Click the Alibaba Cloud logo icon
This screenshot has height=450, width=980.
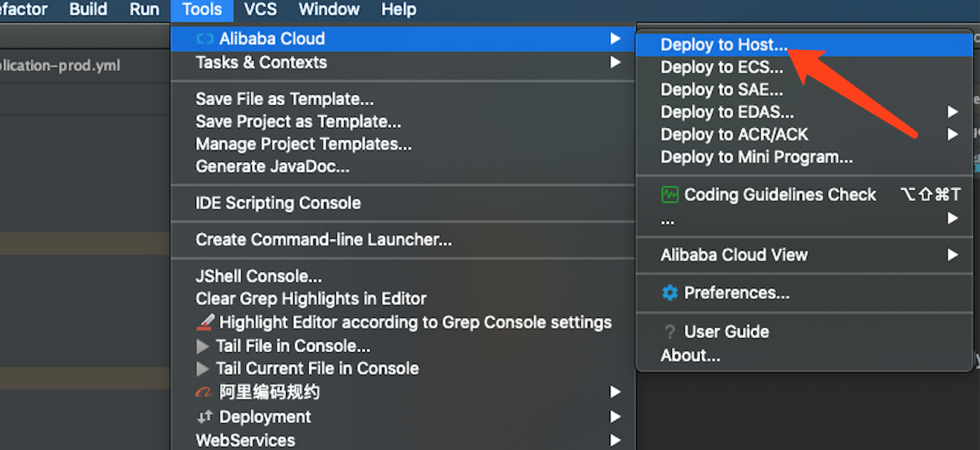tap(205, 39)
